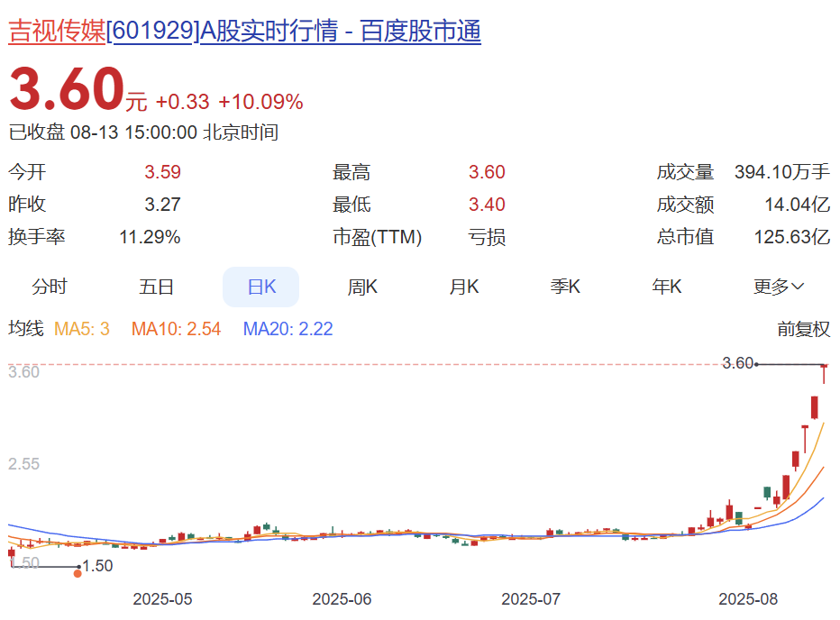Expand the 更多 dropdown menu
840x620 pixels.
coord(779,287)
